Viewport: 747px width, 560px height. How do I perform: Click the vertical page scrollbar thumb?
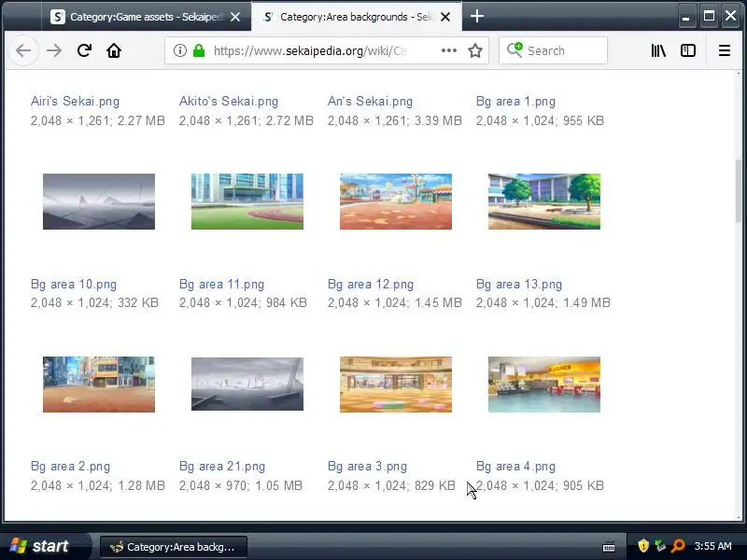pos(739,191)
